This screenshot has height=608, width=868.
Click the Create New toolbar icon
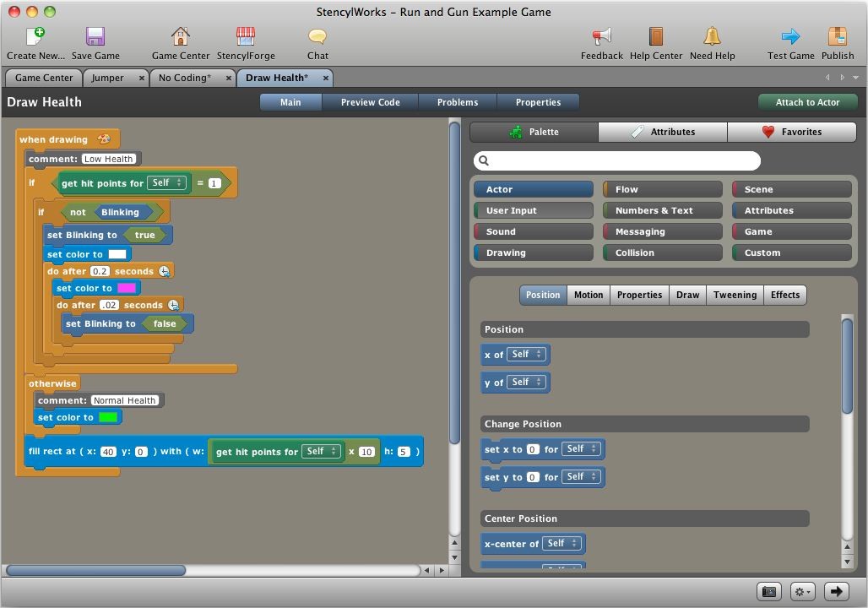coord(35,36)
